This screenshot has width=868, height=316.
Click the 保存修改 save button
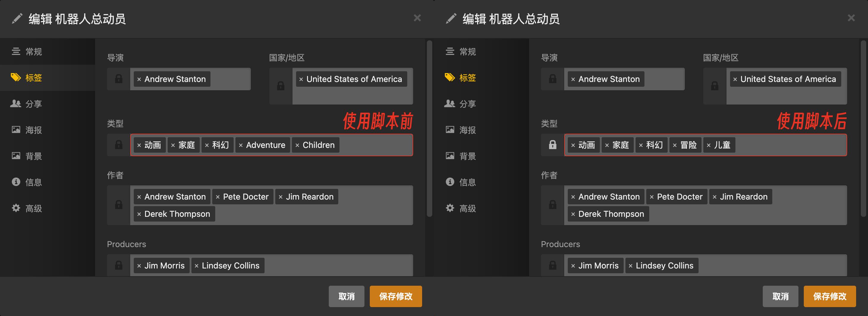pyautogui.click(x=396, y=296)
